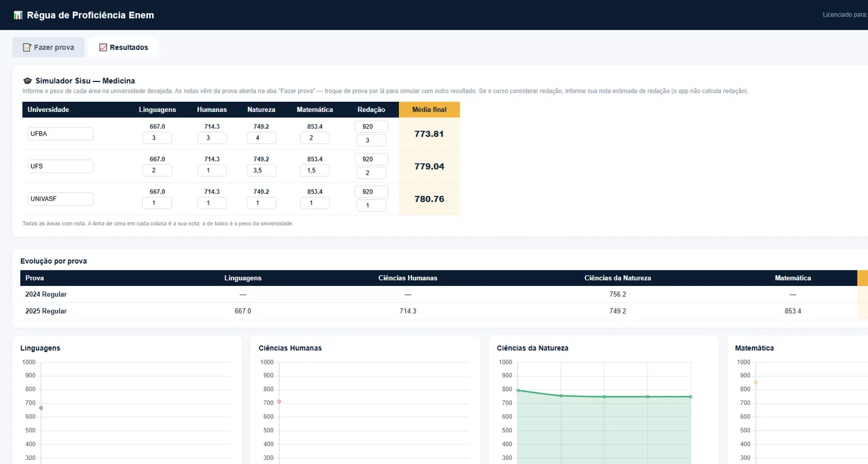Click the data point in the Ciências Humanas chart
Image resolution: width=868 pixels, height=464 pixels.
279,401
